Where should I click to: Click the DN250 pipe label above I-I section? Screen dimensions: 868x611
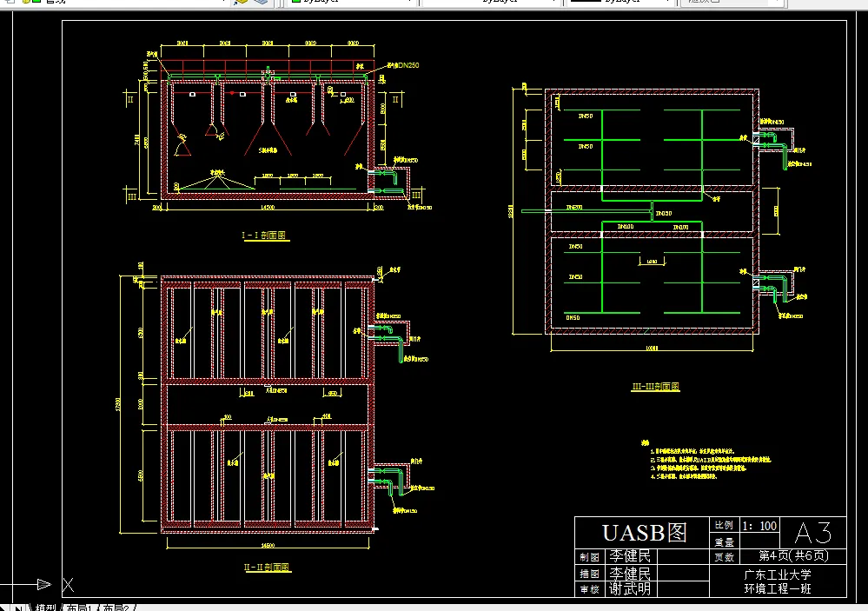click(408, 65)
